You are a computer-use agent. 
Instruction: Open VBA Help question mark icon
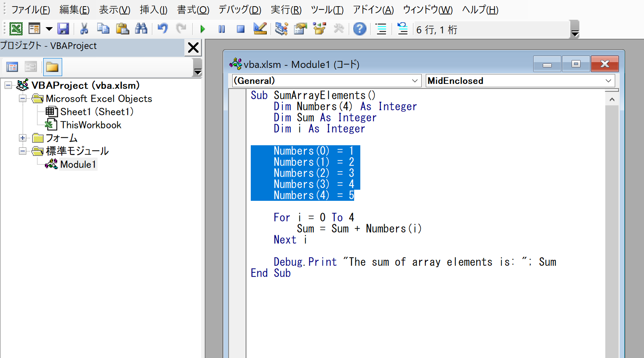[359, 29]
